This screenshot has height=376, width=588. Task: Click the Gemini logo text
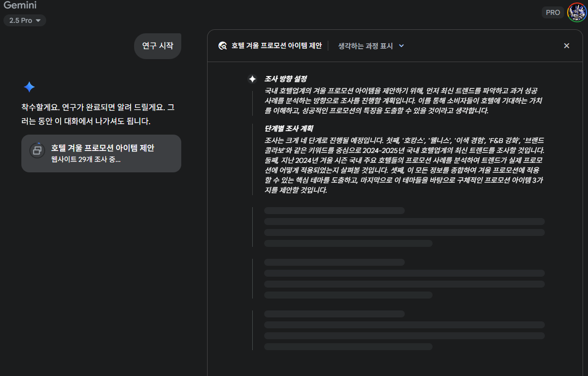20,5
